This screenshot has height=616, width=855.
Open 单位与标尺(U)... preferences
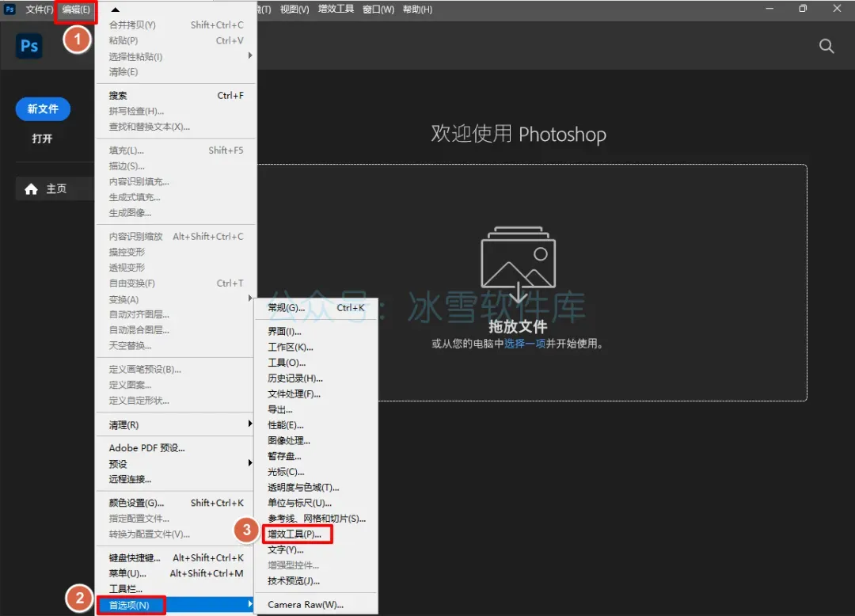tap(316, 503)
